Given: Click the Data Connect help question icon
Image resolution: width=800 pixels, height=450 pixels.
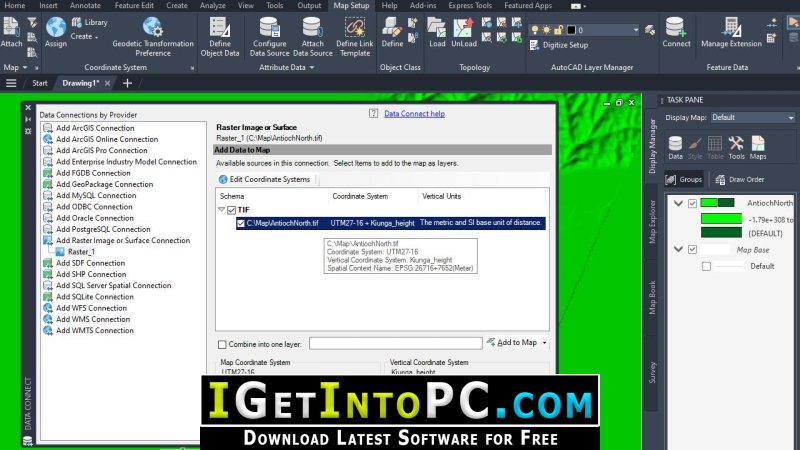Looking at the screenshot, I should (373, 113).
